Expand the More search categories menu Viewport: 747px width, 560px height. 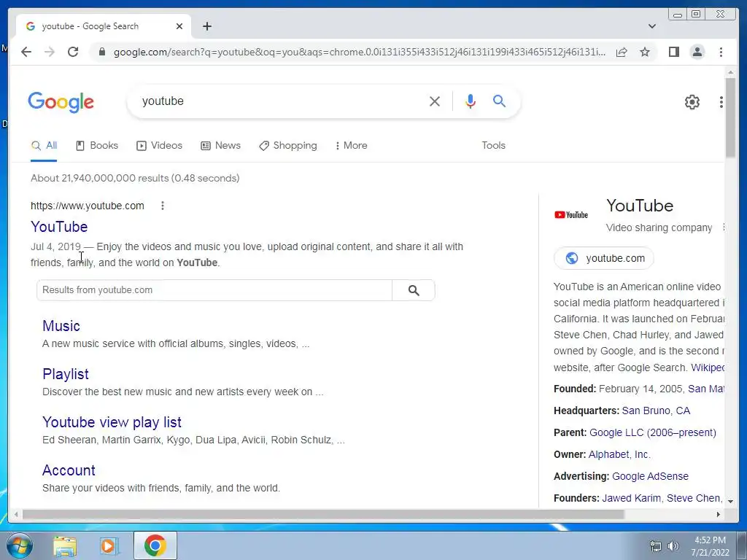(x=351, y=145)
